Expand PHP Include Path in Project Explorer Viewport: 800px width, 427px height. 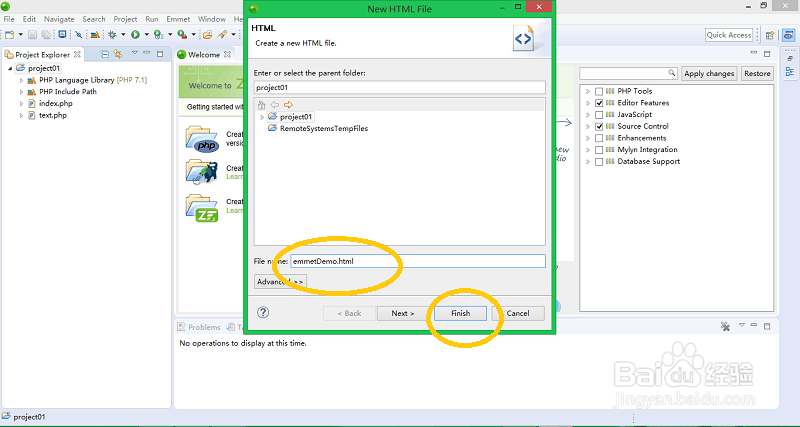click(21, 92)
